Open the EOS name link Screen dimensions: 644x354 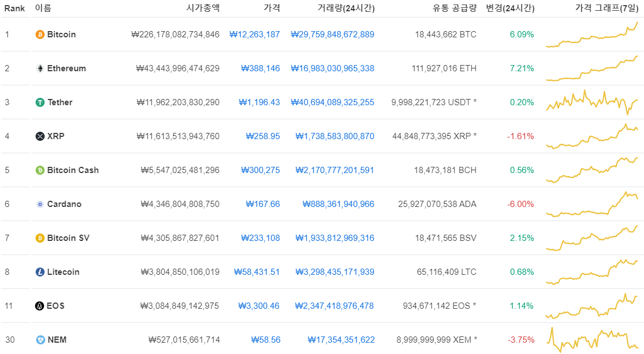[55, 306]
